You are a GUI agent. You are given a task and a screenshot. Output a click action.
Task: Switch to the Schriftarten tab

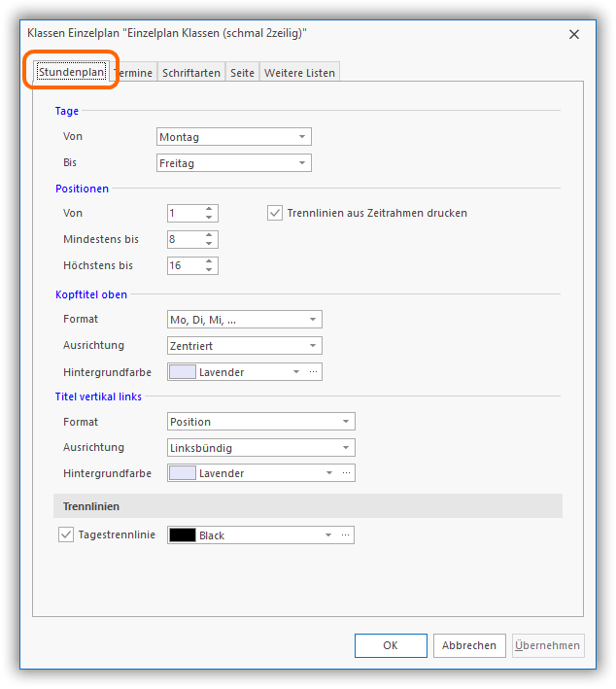[190, 73]
